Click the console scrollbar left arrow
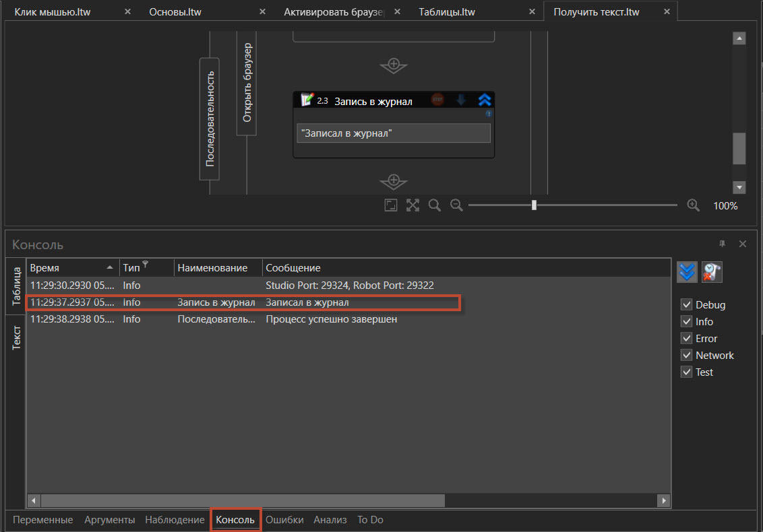Viewport: 763px width, 532px height. tap(34, 500)
